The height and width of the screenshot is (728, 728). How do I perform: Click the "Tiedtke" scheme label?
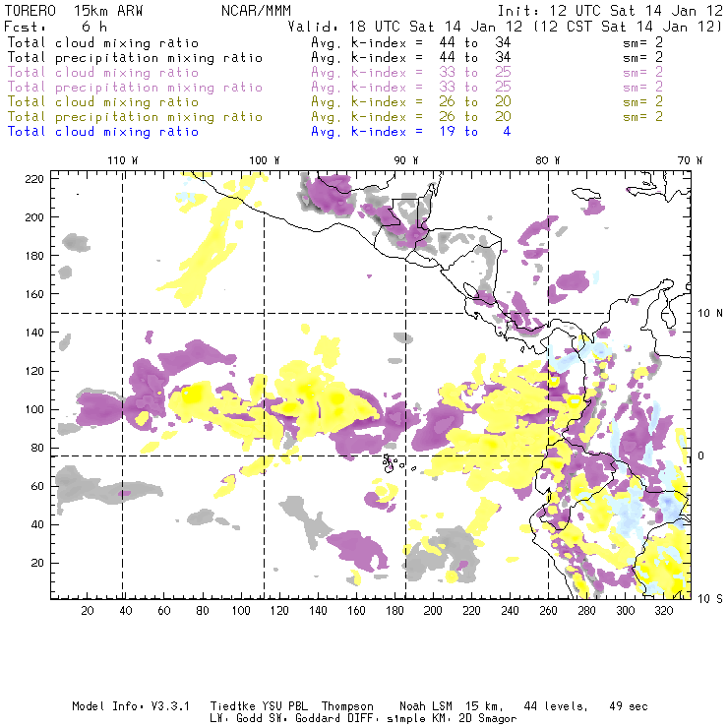point(232,706)
